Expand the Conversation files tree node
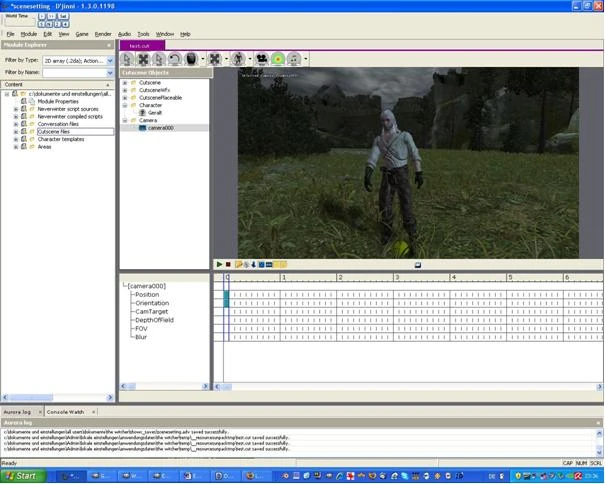605x484 pixels. (16, 124)
